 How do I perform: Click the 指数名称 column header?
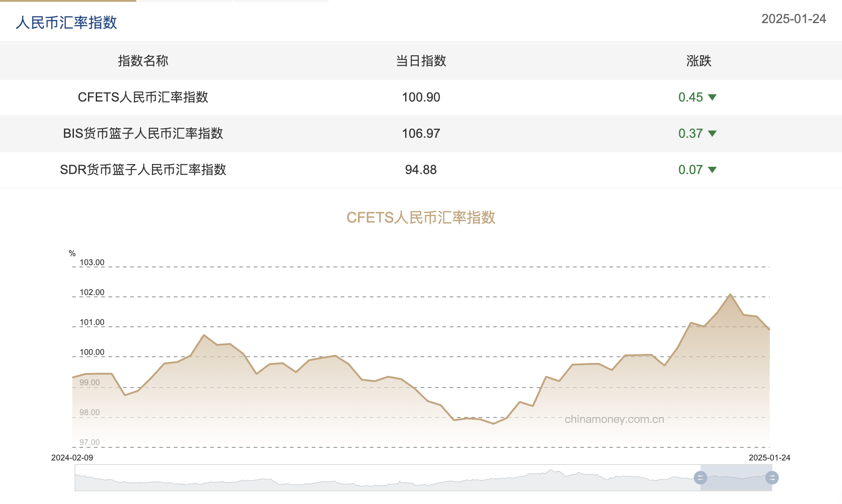[143, 61]
